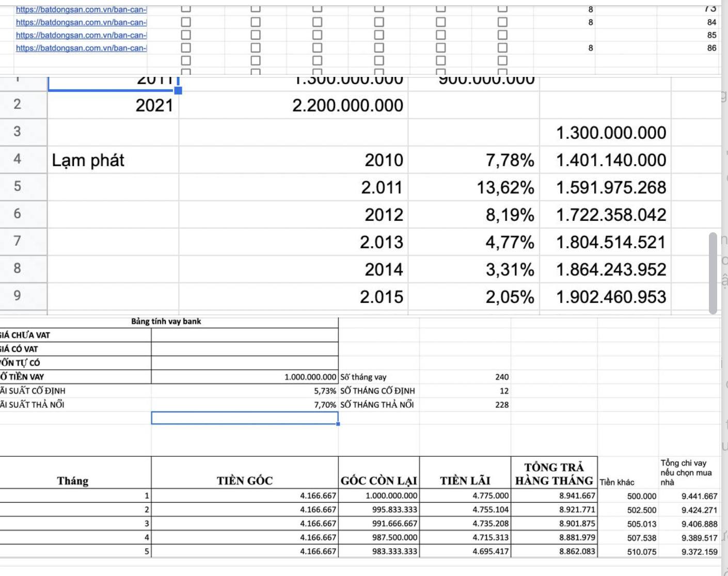The height and width of the screenshot is (576, 728).
Task: Select the interest cell 4.775.000
Action: 465,495
